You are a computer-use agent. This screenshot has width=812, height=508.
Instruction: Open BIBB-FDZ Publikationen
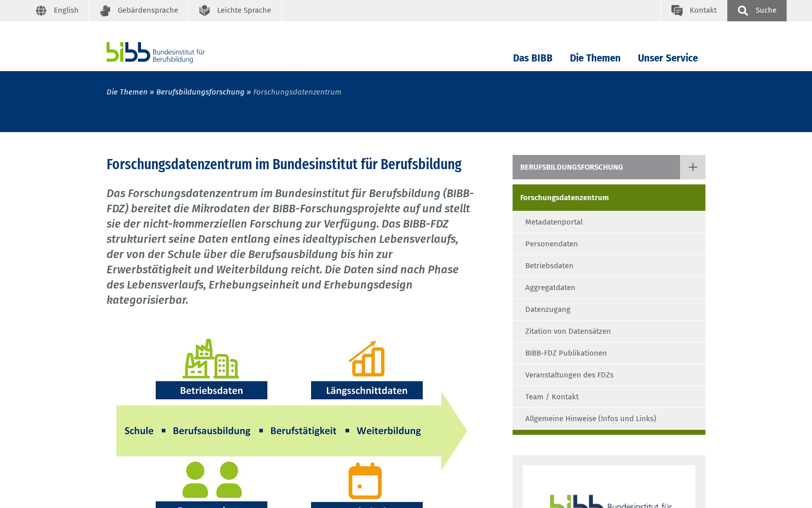pos(609,353)
